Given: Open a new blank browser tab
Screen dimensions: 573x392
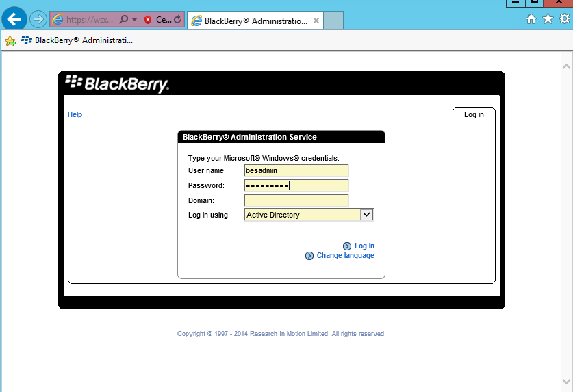Looking at the screenshot, I should pyautogui.click(x=333, y=21).
